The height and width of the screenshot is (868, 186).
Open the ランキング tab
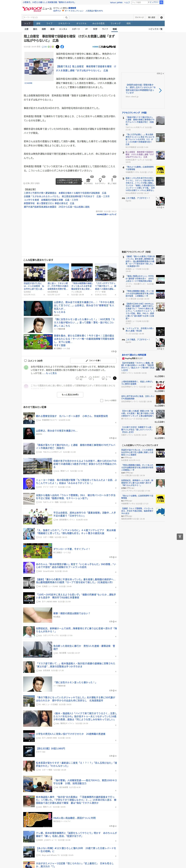(115, 23)
